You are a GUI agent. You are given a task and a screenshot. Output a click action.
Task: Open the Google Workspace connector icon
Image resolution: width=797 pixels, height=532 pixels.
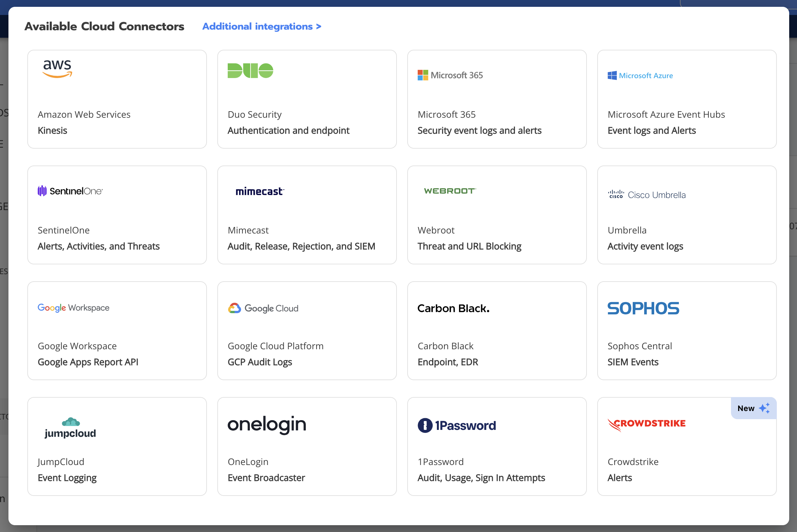point(74,307)
